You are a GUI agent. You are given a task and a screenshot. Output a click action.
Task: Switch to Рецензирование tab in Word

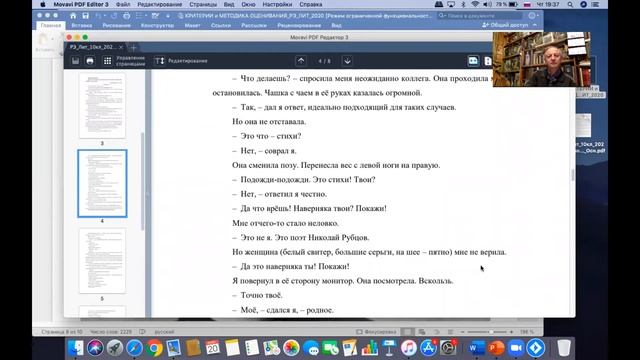299,25
